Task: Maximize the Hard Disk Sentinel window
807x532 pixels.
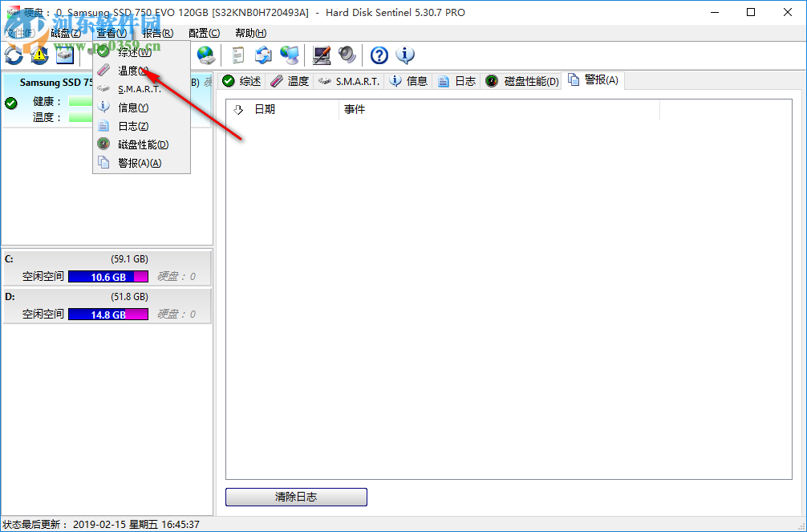Action: point(751,12)
